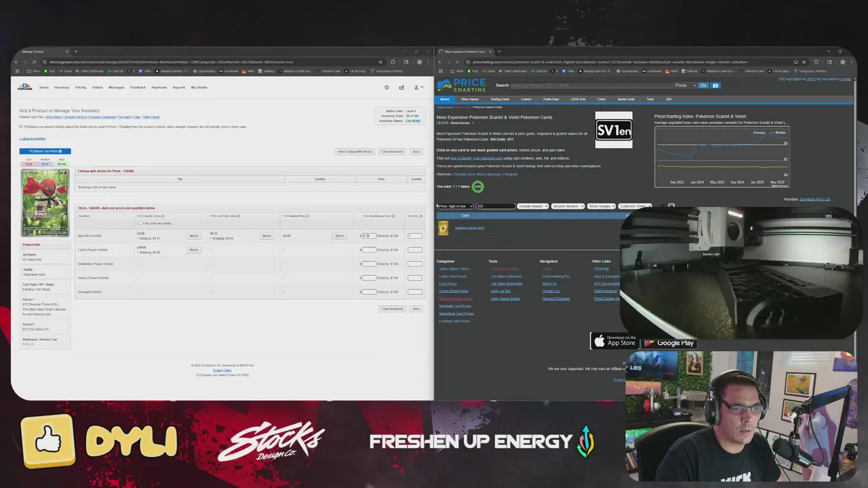The height and width of the screenshot is (488, 868).
Task: Open the Prices search type dropdown
Action: pyautogui.click(x=686, y=85)
